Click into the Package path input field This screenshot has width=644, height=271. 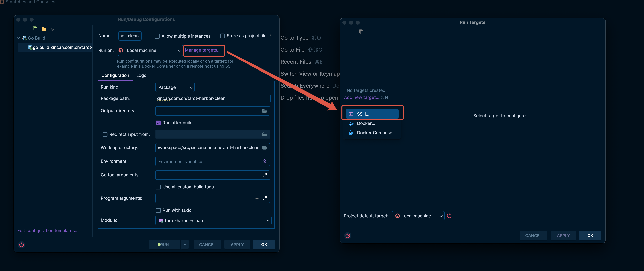tap(212, 98)
